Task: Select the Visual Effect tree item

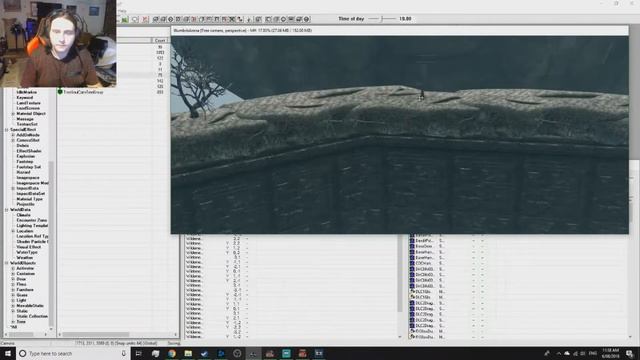Action: pyautogui.click(x=29, y=247)
